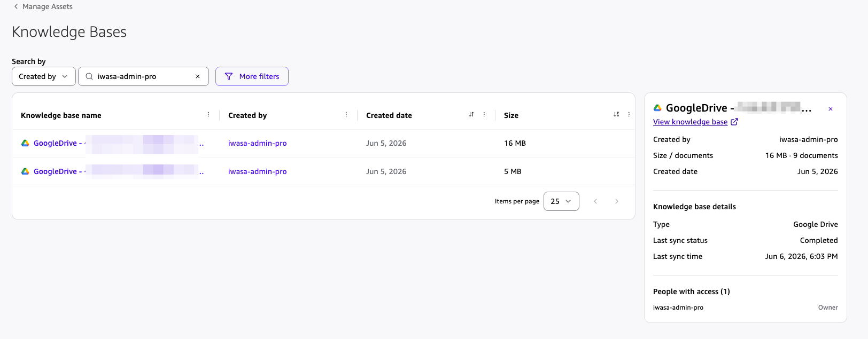Click the Knowledge Bases page title
Viewport: 868px width, 339px height.
[x=69, y=32]
